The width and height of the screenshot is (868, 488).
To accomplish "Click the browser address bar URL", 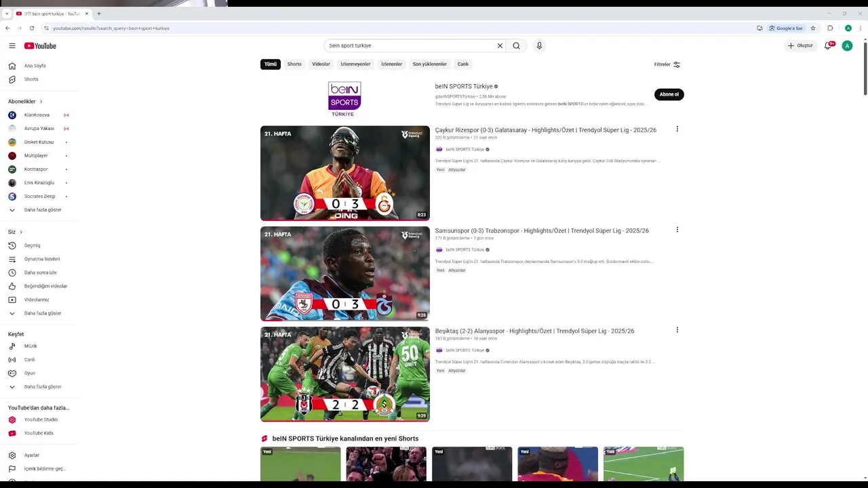I will 111,28.
